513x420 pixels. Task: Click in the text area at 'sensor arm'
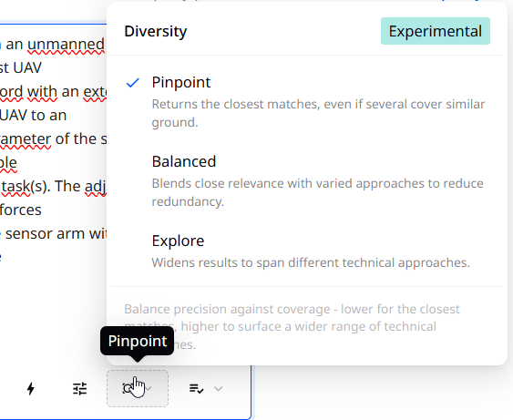pos(45,233)
